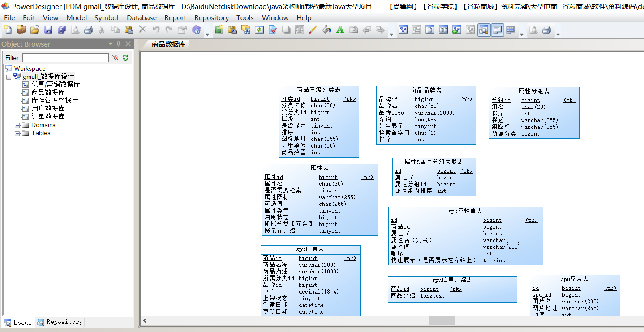The height and width of the screenshot is (332, 644).
Task: Click the Format paintbrush icon
Action: pos(313,30)
